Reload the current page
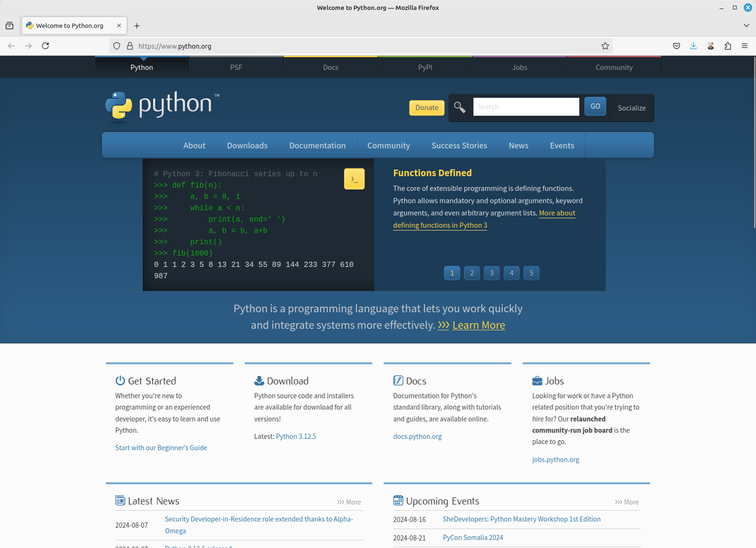Screen dimensions: 756x548 tap(45, 46)
